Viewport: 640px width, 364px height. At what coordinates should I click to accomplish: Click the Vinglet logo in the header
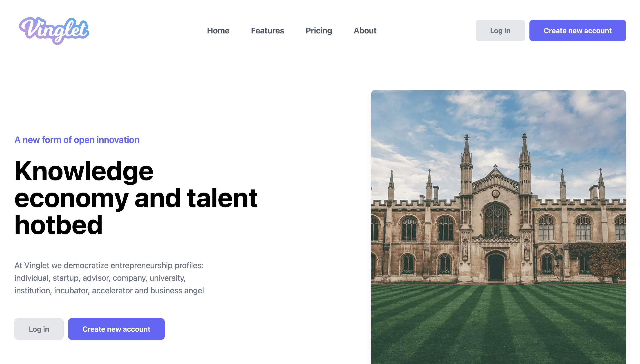coord(54,31)
